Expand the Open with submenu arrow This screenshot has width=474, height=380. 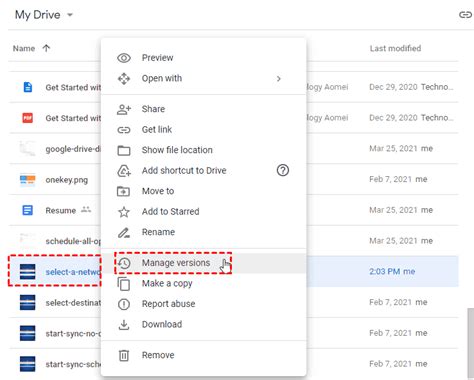[x=279, y=79]
